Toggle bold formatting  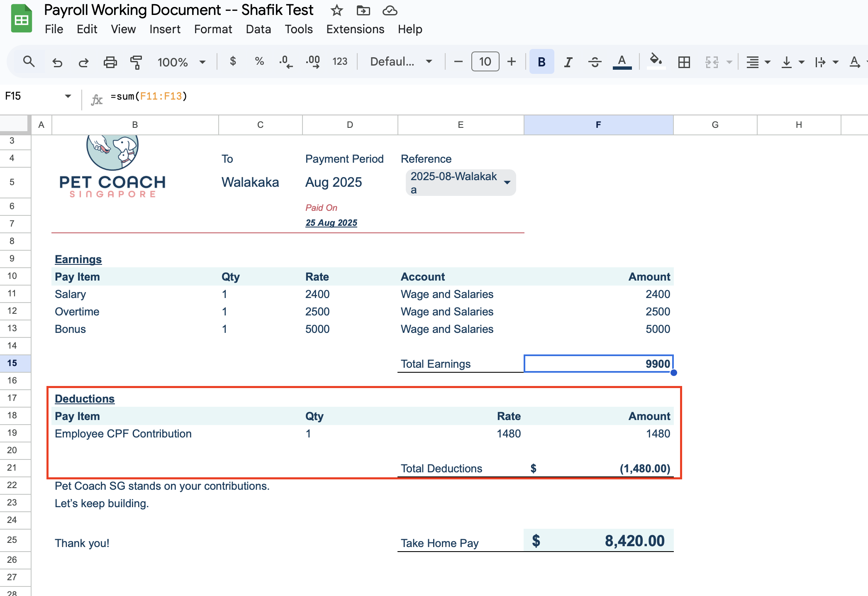(541, 62)
